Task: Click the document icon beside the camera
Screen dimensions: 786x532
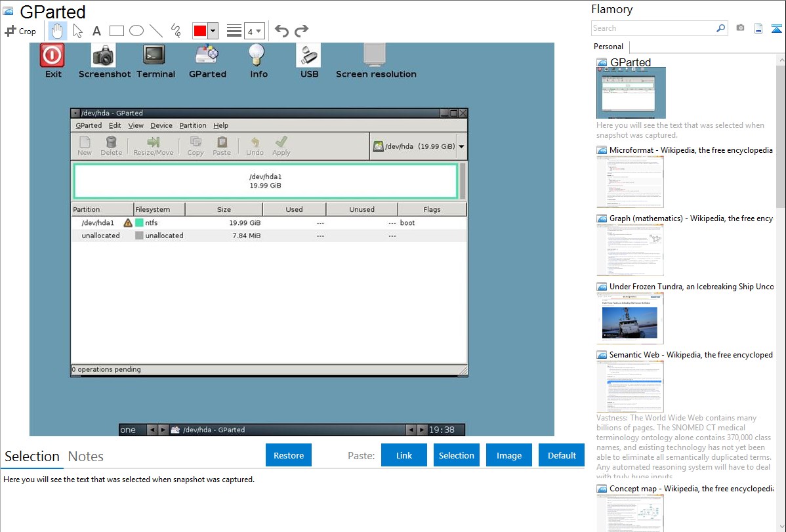Action: [x=758, y=28]
